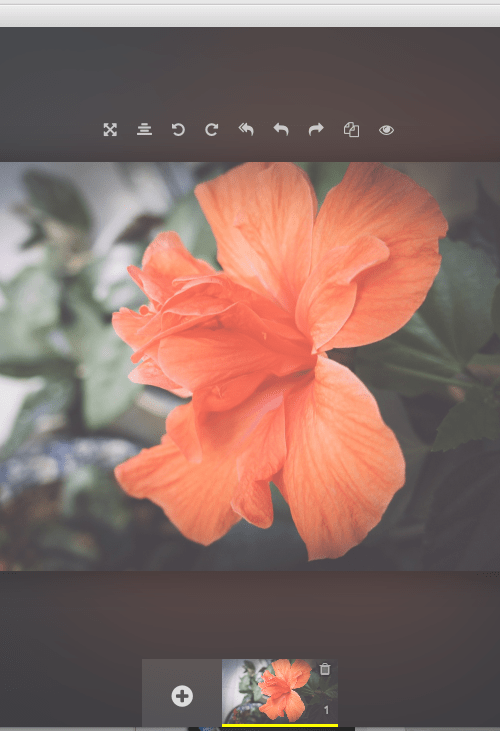Undo the last edit
This screenshot has height=731, width=500.
pos(281,130)
